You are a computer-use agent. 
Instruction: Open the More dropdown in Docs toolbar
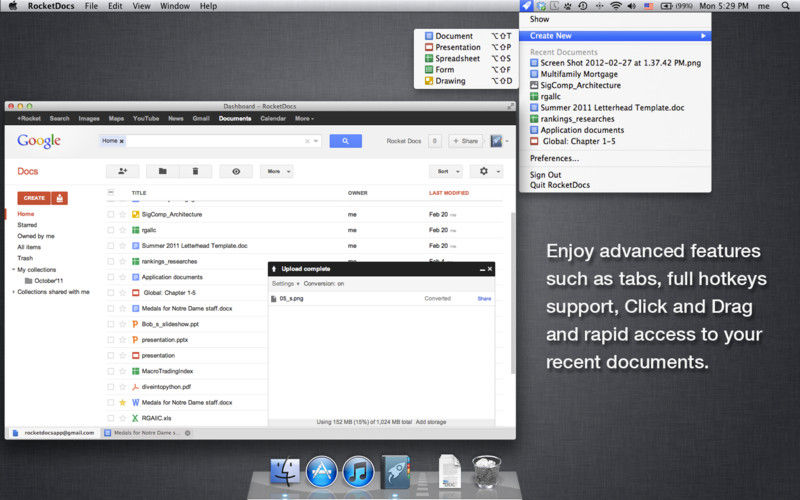click(277, 171)
